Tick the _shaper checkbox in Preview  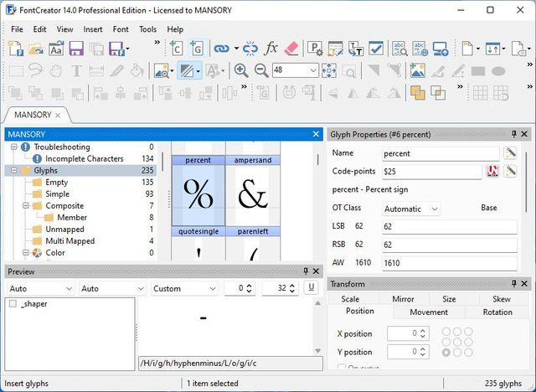[x=13, y=304]
